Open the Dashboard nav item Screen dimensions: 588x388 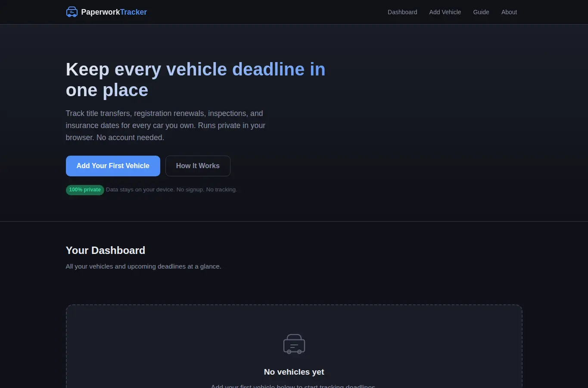[402, 12]
